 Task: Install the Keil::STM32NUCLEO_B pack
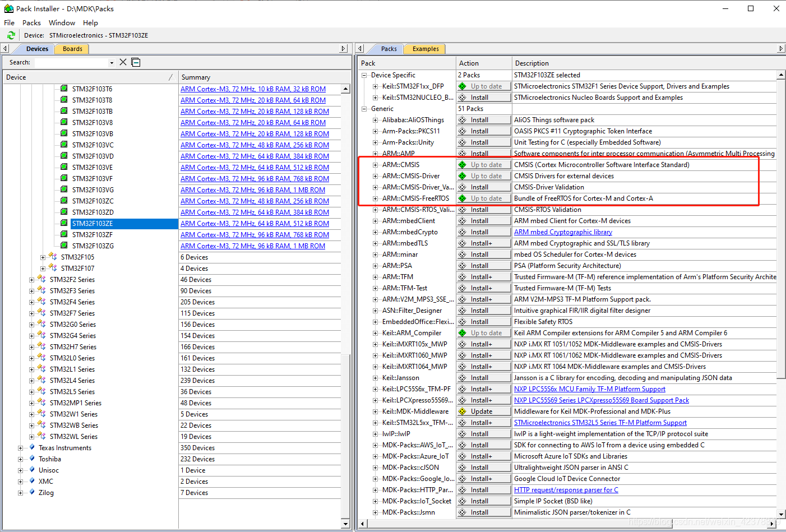coord(484,98)
